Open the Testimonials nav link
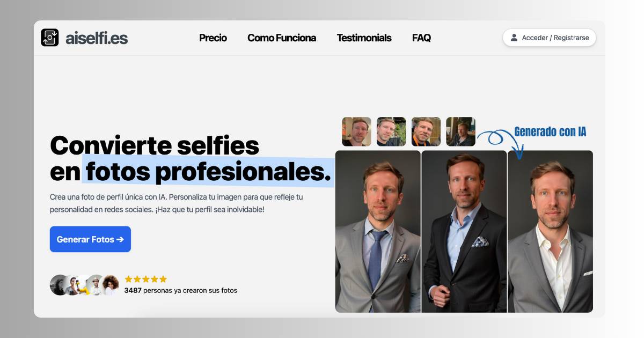The width and height of the screenshot is (644, 338). coord(364,38)
